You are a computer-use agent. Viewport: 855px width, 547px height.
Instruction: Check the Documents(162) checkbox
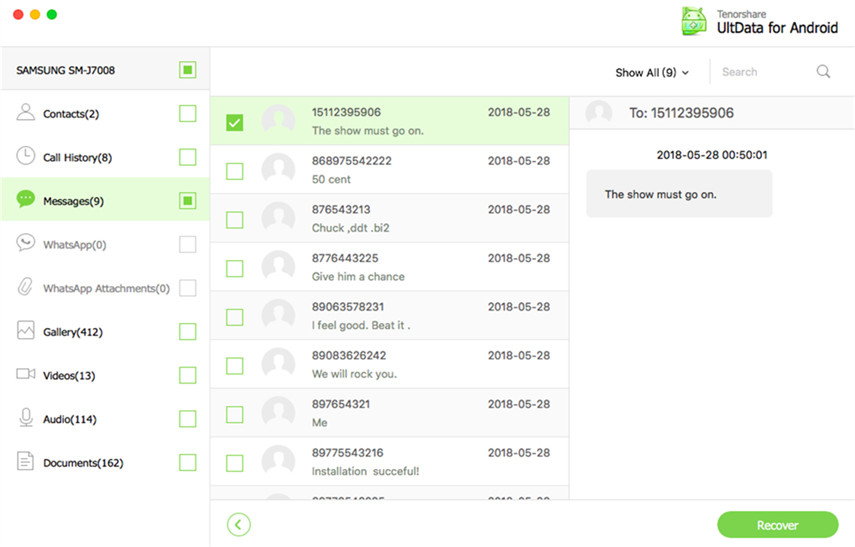(x=188, y=462)
